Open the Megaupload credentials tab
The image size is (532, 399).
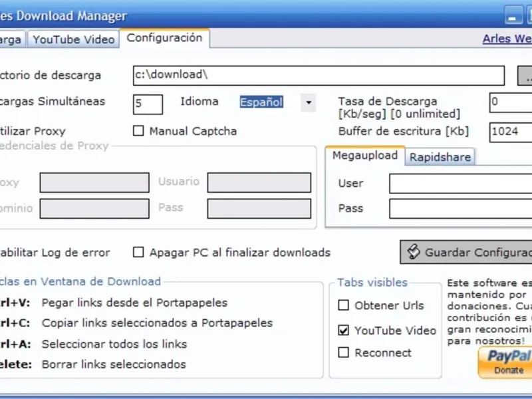tap(365, 156)
